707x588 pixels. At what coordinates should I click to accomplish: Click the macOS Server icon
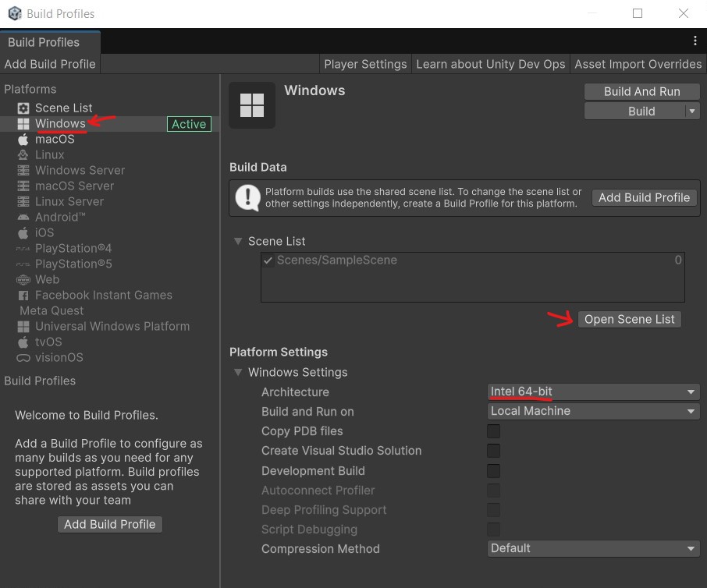[23, 186]
